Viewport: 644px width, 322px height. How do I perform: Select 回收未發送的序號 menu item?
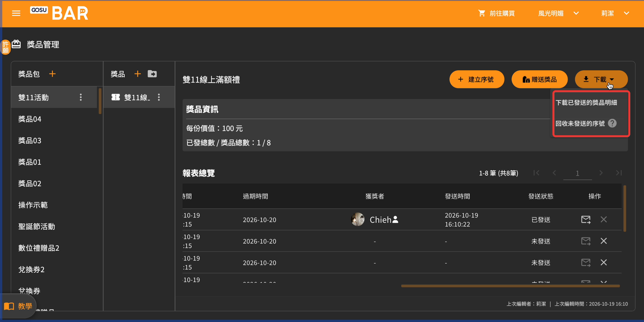click(x=580, y=123)
